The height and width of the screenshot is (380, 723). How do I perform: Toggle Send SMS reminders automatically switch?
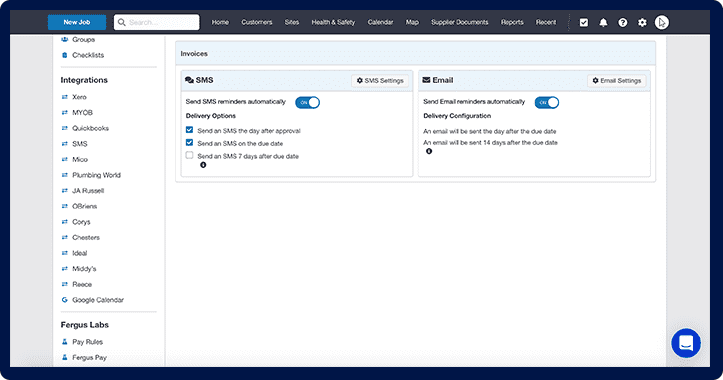pos(308,102)
